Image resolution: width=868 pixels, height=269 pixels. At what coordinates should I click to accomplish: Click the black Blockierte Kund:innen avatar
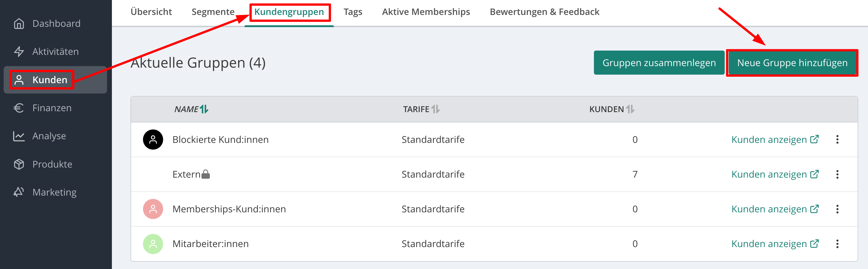[153, 140]
